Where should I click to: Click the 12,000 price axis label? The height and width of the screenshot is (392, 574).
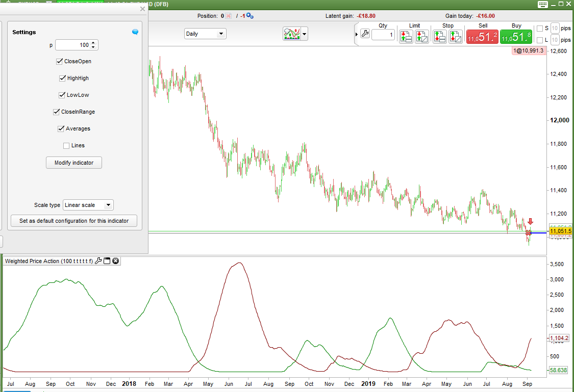(560, 120)
